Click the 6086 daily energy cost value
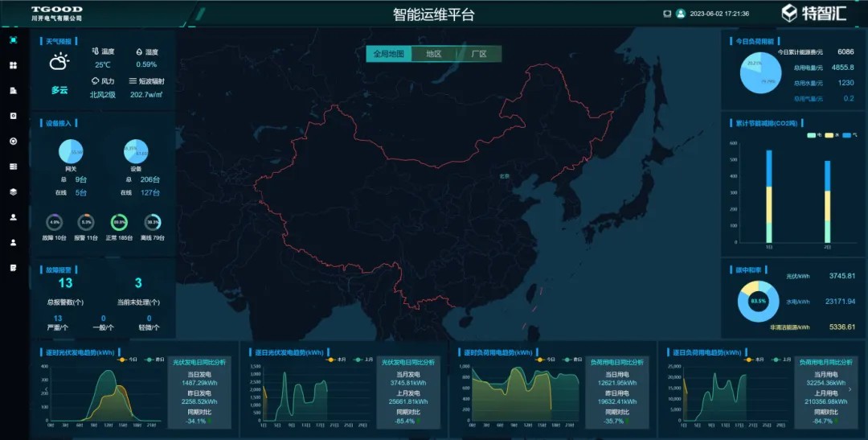868x440 pixels. 845,51
